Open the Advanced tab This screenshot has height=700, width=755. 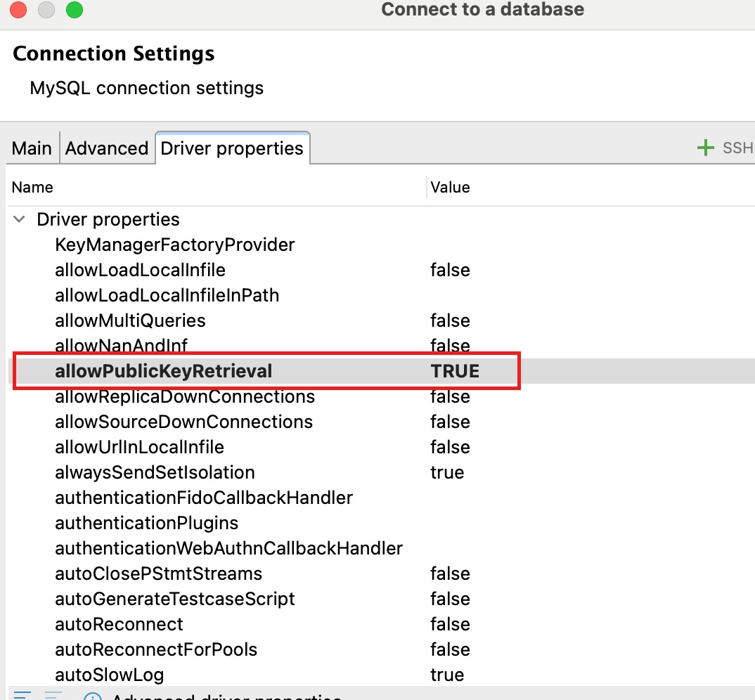click(x=107, y=148)
